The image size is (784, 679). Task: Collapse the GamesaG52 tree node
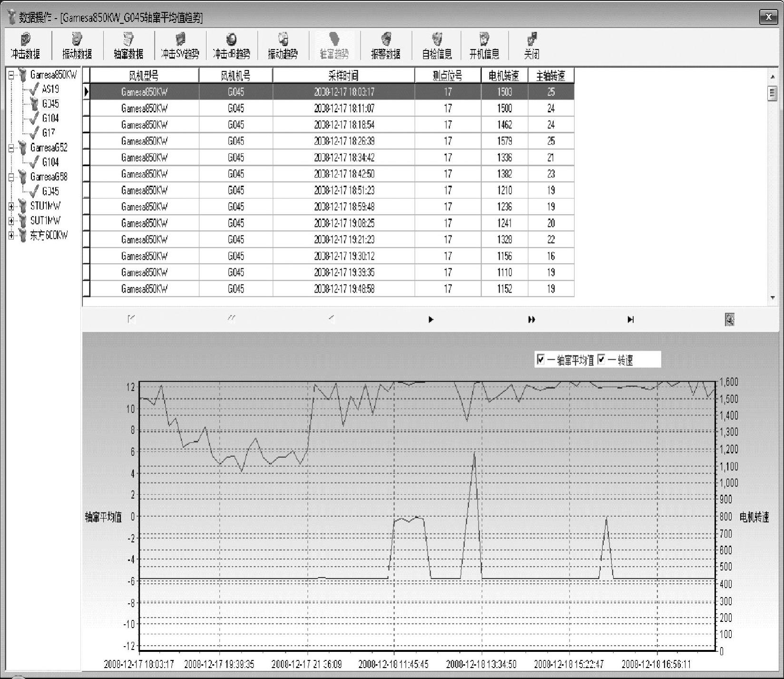coord(11,148)
